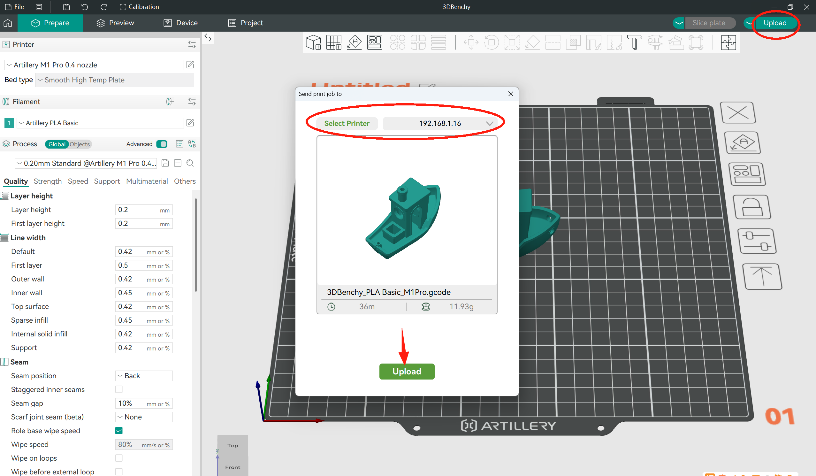Open the Artillery PLA Basic filament dropdown
This screenshot has width=816, height=476.
coord(100,123)
